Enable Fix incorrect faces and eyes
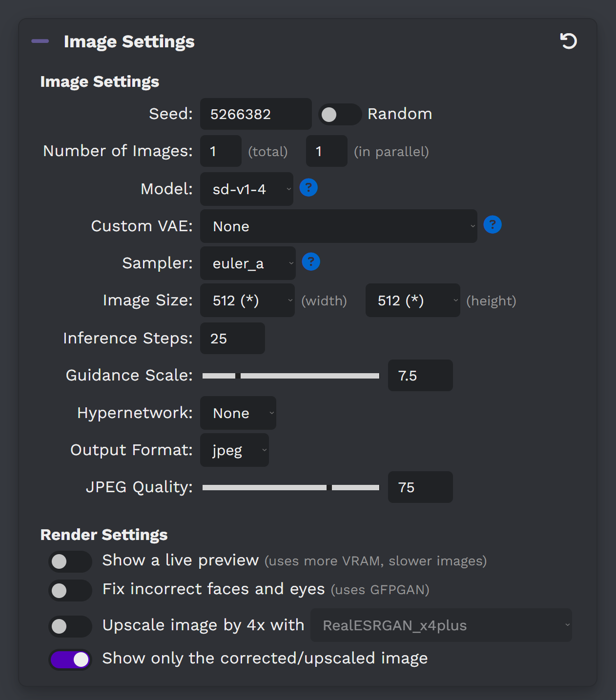This screenshot has width=616, height=700. pyautogui.click(x=70, y=591)
